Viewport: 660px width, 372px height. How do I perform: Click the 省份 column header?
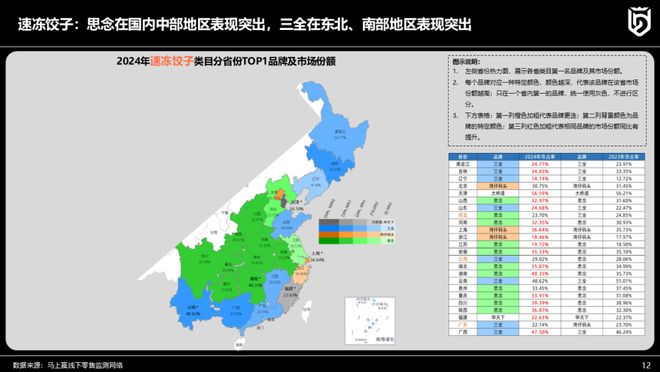coord(463,157)
